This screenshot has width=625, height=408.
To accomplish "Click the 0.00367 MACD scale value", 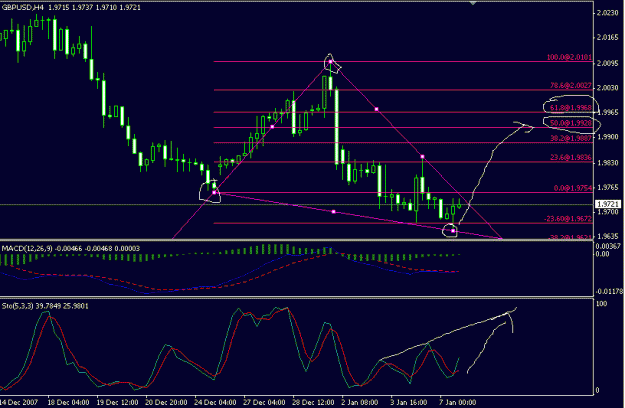I will point(608,246).
